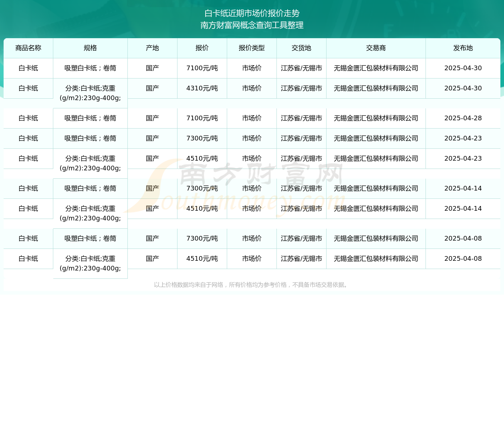Click the 交易商 column header
The image size is (504, 434).
coord(376,48)
